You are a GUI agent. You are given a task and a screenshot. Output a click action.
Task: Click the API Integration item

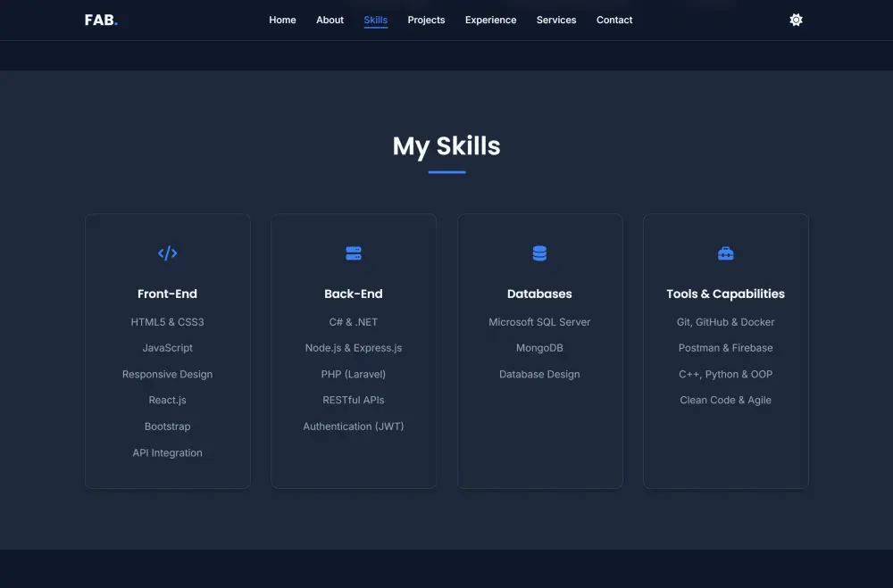[x=168, y=452]
